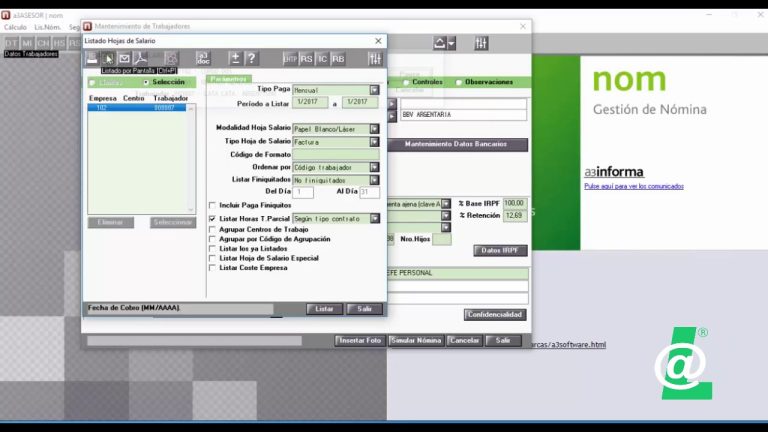
Task: Click the printer icon in Listado toolbar
Action: tap(93, 58)
